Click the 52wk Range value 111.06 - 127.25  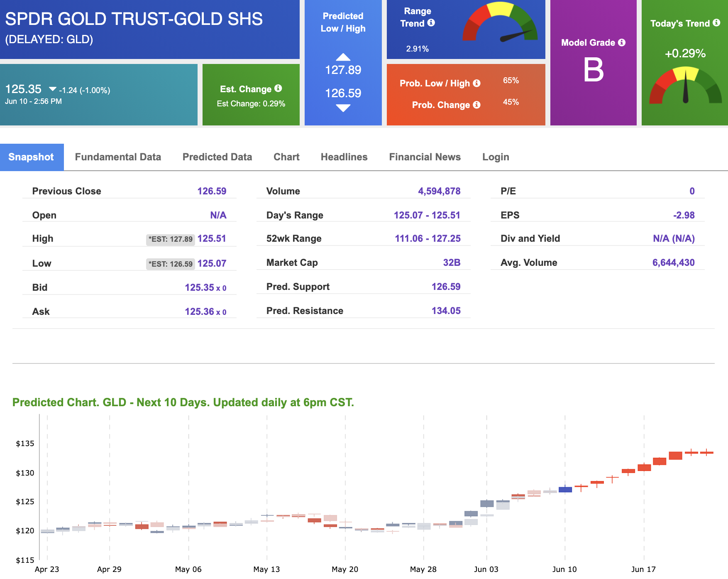point(428,238)
